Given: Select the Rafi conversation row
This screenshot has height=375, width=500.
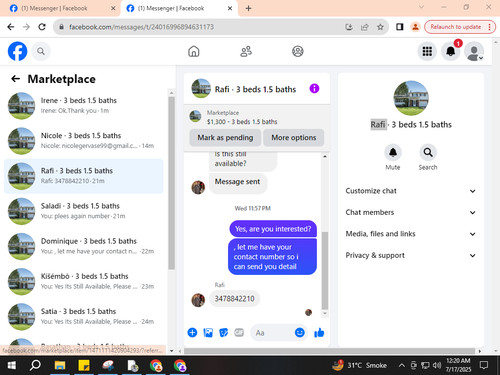Looking at the screenshot, I should 83,176.
